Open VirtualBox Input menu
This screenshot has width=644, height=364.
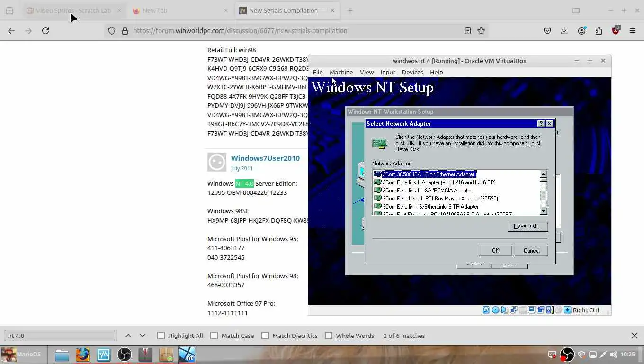tap(388, 72)
